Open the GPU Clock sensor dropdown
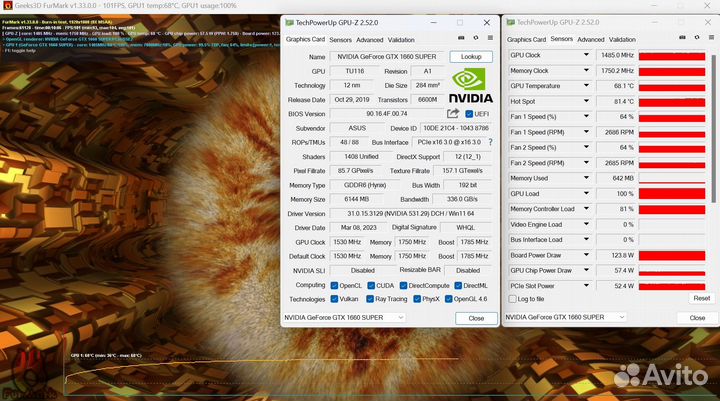The width and height of the screenshot is (720, 401). tap(586, 55)
